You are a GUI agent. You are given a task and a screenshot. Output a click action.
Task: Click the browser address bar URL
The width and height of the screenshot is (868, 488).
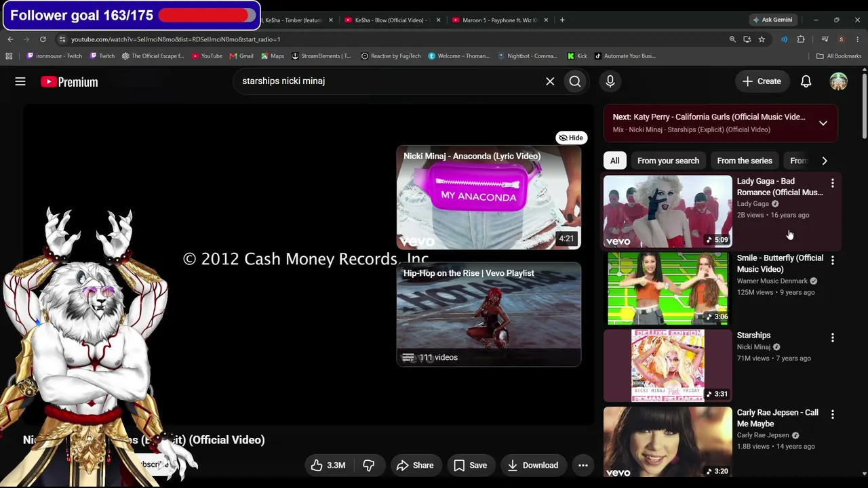pos(176,39)
